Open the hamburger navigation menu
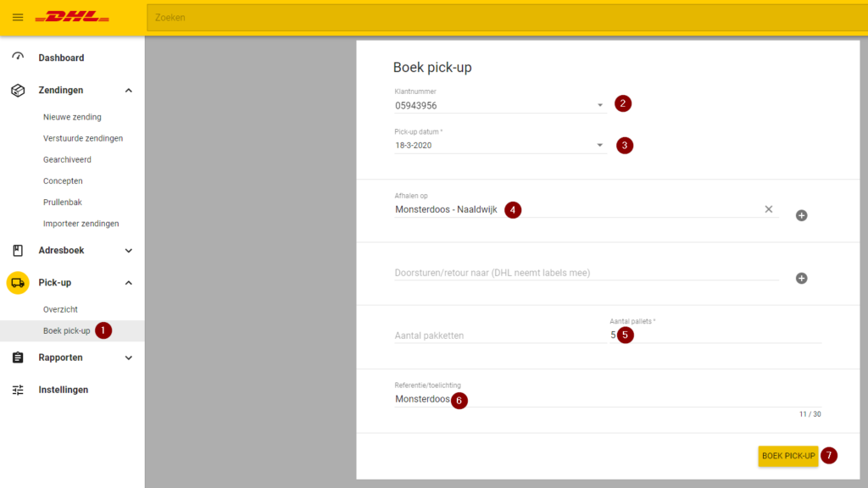Viewport: 868px width, 488px height. click(x=18, y=17)
